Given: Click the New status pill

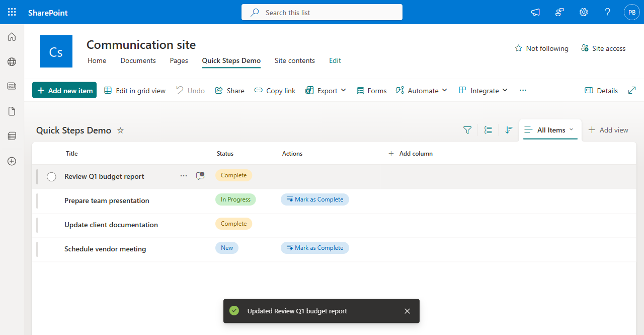Looking at the screenshot, I should [227, 248].
